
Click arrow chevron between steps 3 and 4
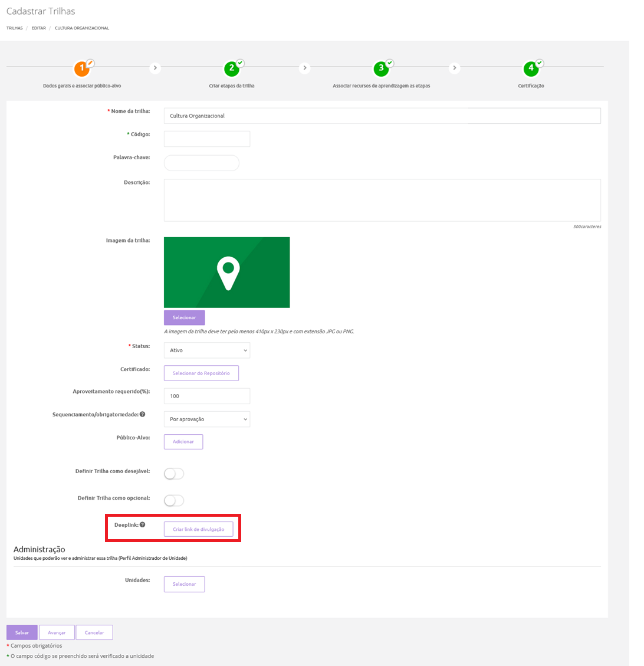point(454,68)
